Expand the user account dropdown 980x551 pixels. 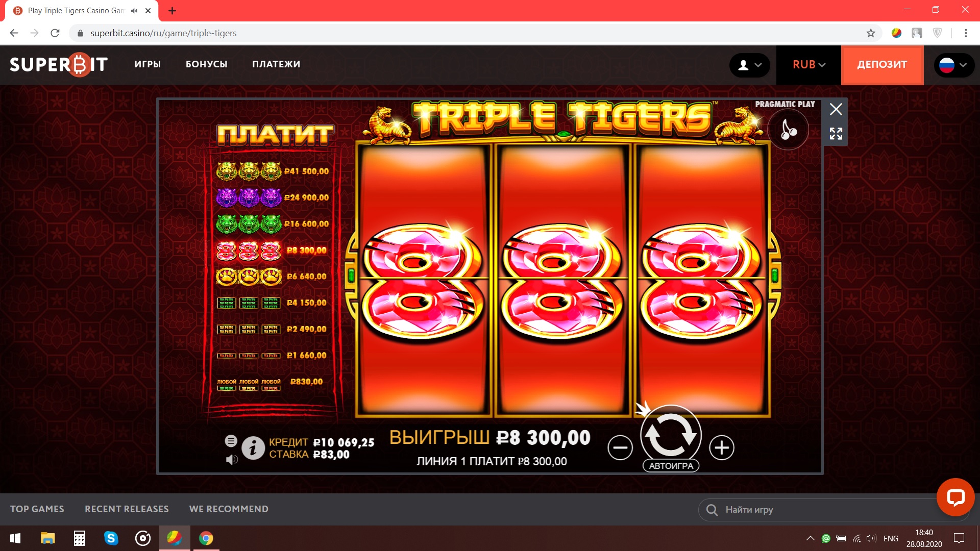tap(750, 65)
